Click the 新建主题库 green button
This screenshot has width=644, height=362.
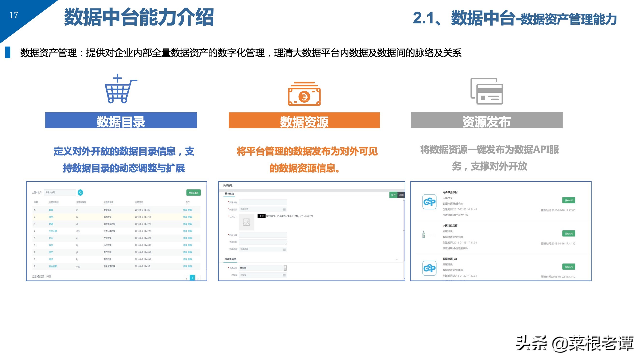(x=193, y=193)
